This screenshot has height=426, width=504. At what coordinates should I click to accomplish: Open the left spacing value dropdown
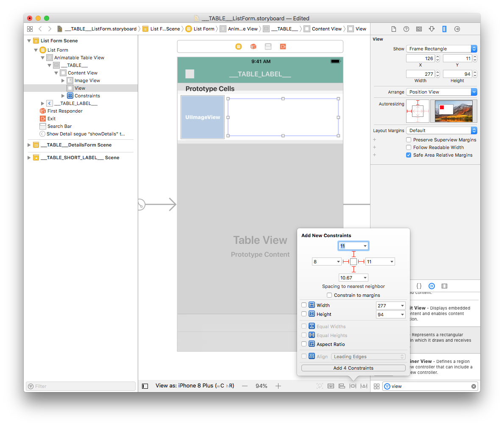pyautogui.click(x=338, y=262)
